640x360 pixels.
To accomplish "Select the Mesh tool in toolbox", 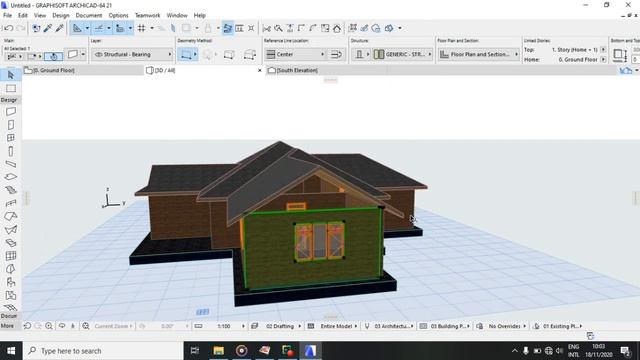I will coord(11,307).
